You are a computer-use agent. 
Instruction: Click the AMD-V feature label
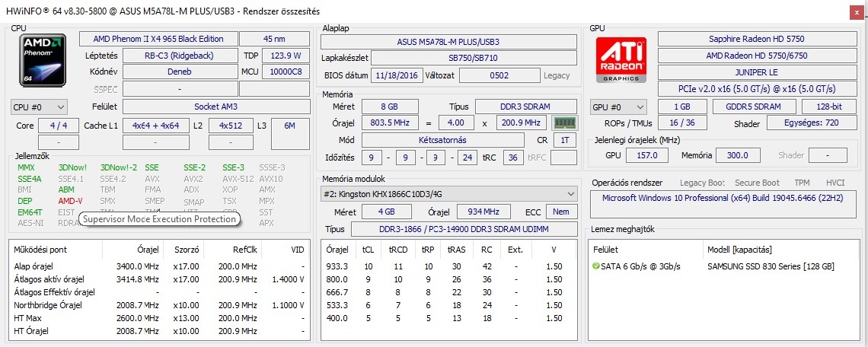[x=70, y=201]
